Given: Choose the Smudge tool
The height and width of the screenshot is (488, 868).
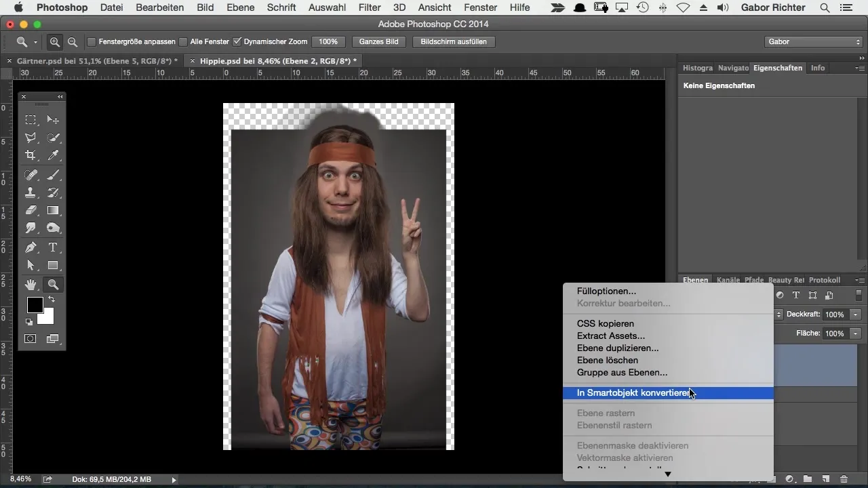Looking at the screenshot, I should pos(31,228).
